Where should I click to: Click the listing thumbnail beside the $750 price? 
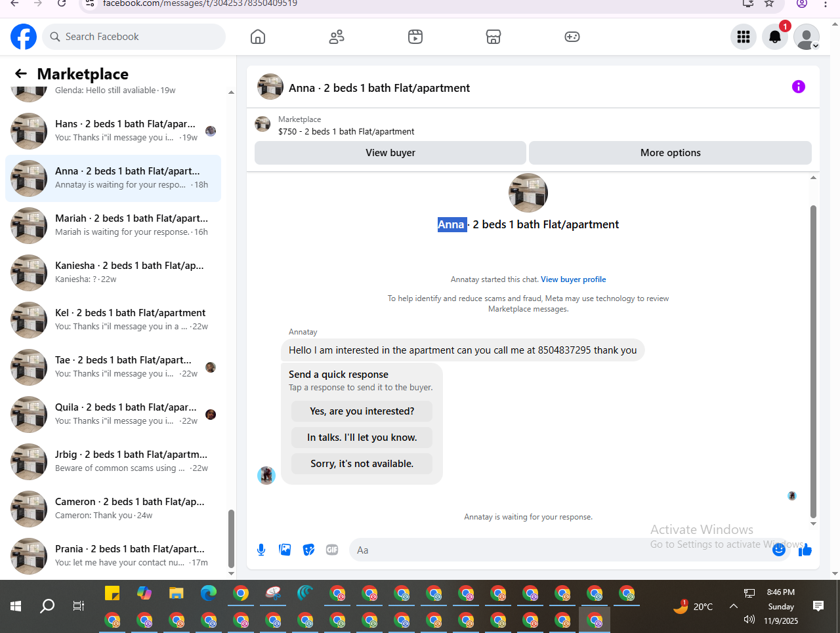(262, 124)
